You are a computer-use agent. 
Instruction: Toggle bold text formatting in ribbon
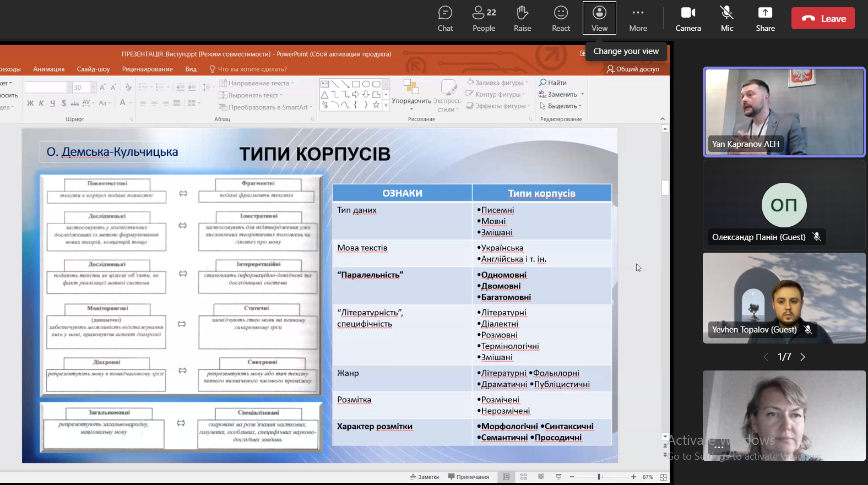(x=30, y=103)
